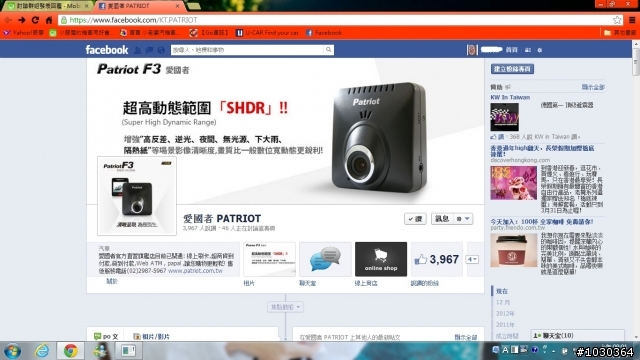This screenshot has width=640, height=360.
Task: Switch to the first browser tab (Mobile01 forum)
Action: click(x=48, y=6)
